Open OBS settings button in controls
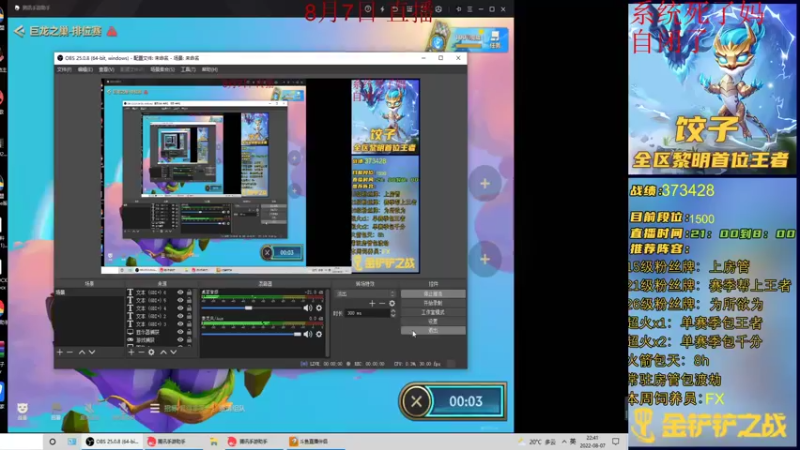Viewport: 800px width, 450px height. 433,321
